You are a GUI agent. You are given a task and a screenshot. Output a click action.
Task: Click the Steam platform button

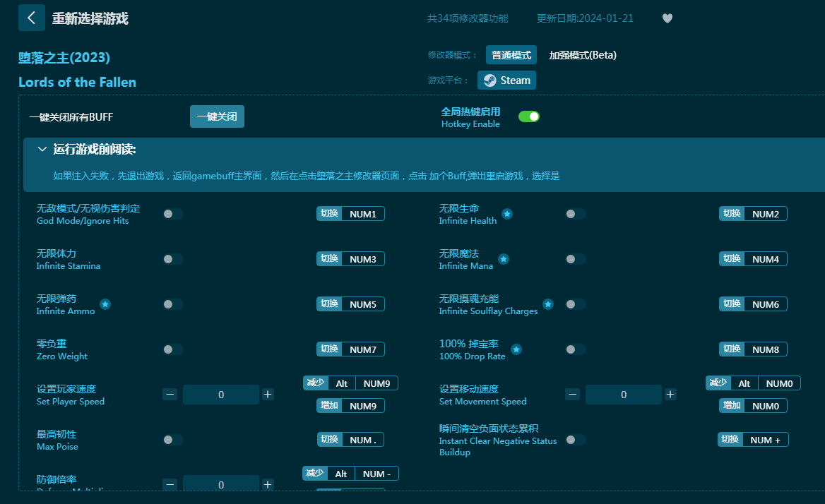click(x=506, y=80)
